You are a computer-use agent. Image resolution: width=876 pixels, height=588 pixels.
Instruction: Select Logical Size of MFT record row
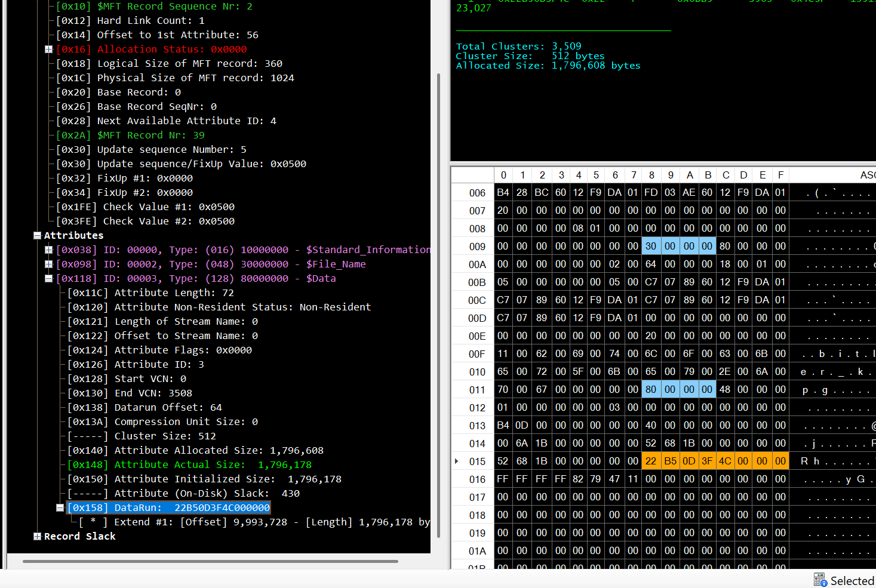click(x=169, y=64)
